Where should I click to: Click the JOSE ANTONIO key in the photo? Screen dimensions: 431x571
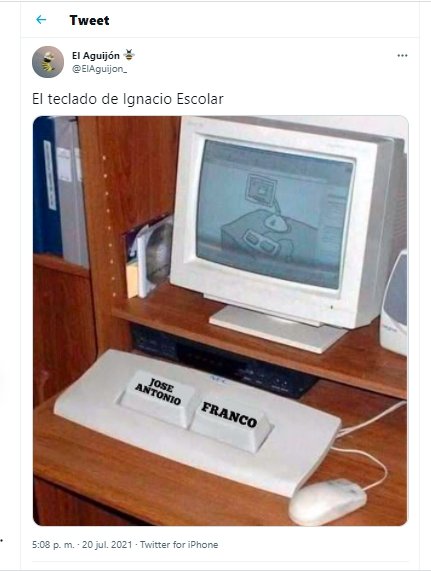point(158,398)
